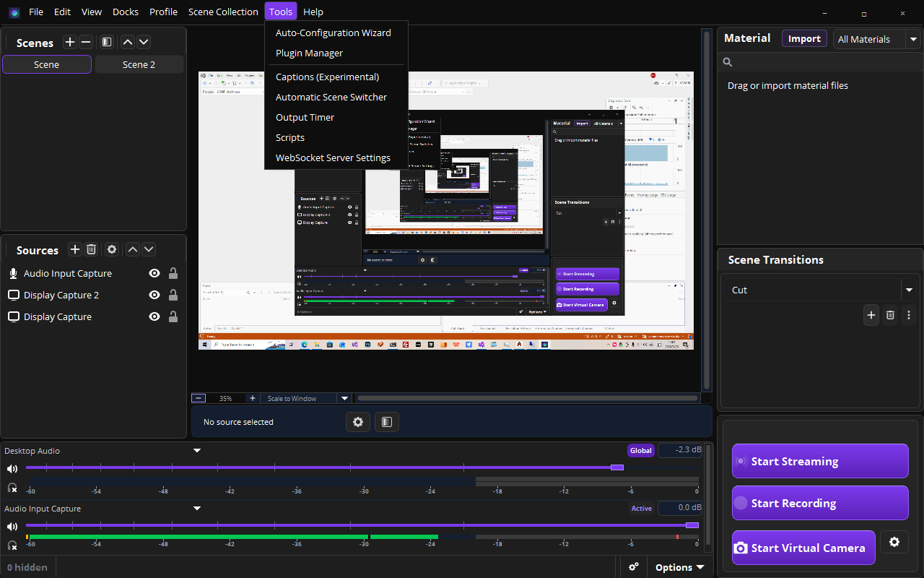Open the Scene Collection menu
This screenshot has width=924, height=578.
point(223,12)
